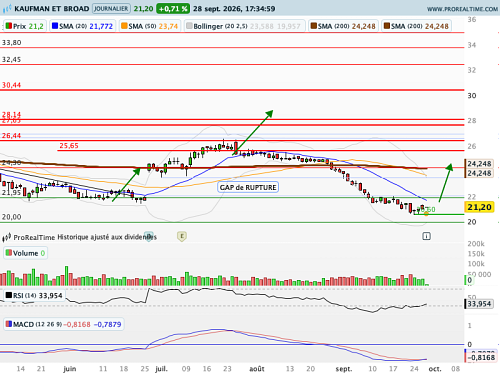Open the info i icon on chart
The image size is (500, 375).
[x=426, y=236]
